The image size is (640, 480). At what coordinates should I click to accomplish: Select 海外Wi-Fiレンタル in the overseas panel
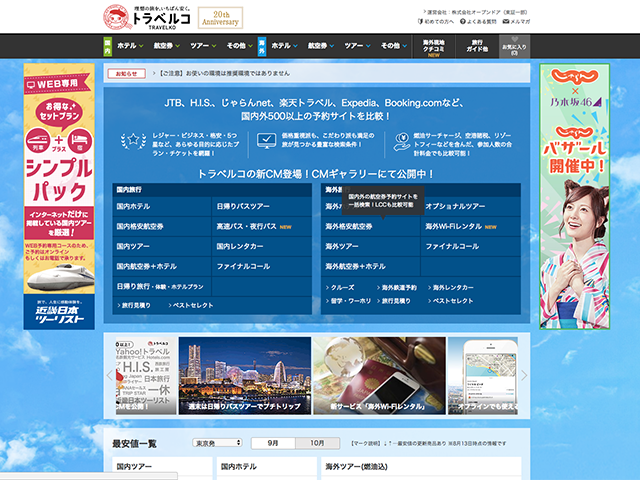click(x=471, y=227)
